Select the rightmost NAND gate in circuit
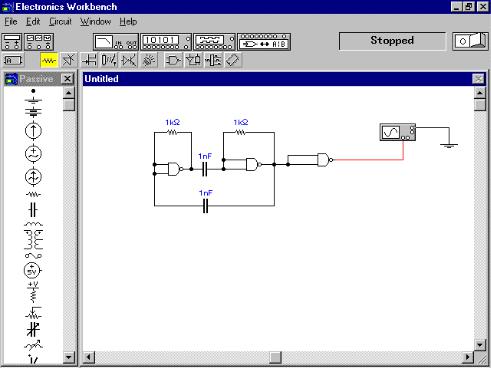This screenshot has width=491, height=368. tap(325, 160)
